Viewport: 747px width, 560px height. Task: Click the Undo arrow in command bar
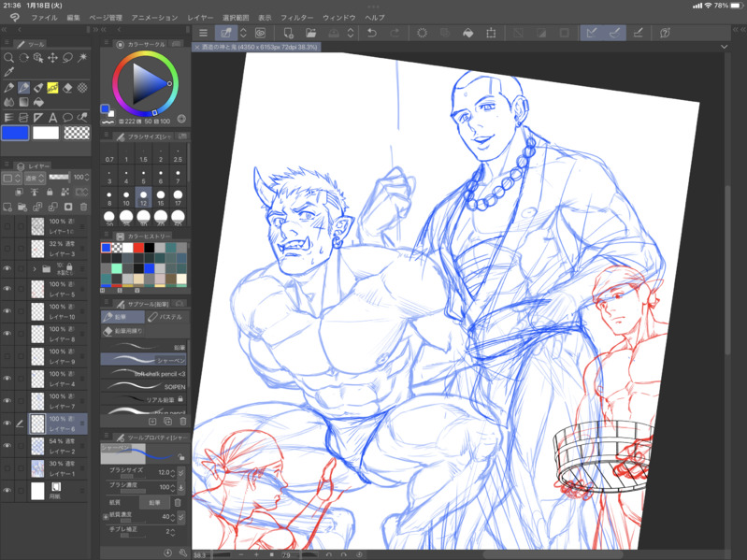point(372,33)
